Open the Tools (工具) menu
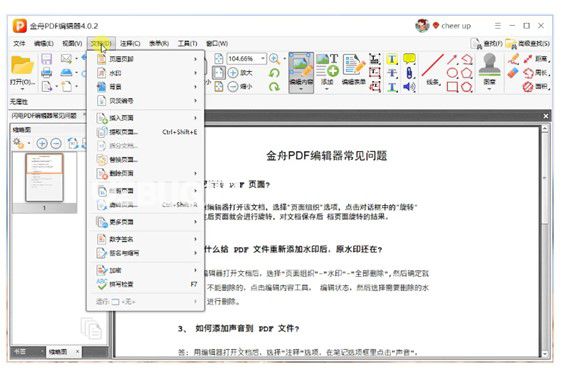 [187, 44]
